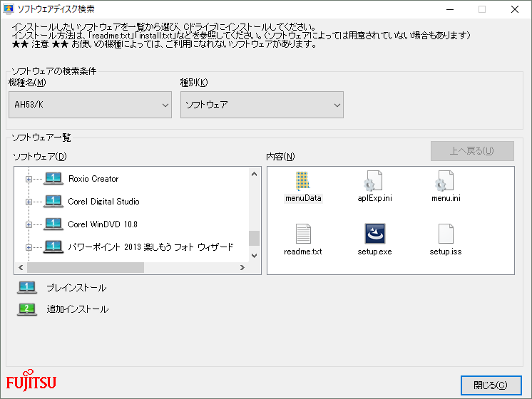Select the readme.txt file icon
The width and height of the screenshot is (532, 399).
click(x=302, y=234)
